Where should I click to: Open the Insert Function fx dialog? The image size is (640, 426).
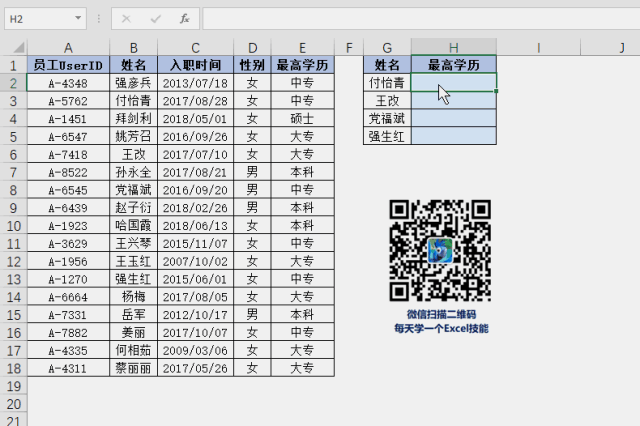(184, 19)
